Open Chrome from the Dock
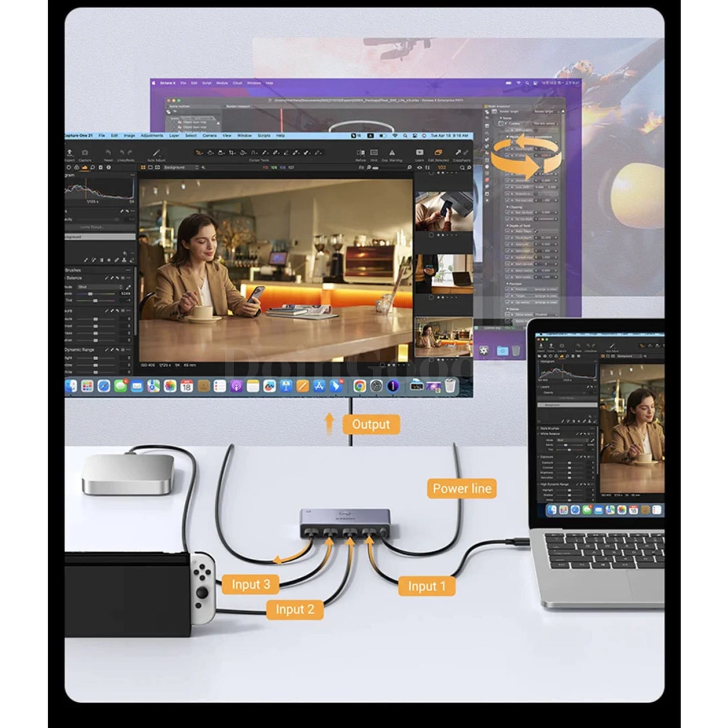Image resolution: width=728 pixels, height=728 pixels. [x=359, y=386]
